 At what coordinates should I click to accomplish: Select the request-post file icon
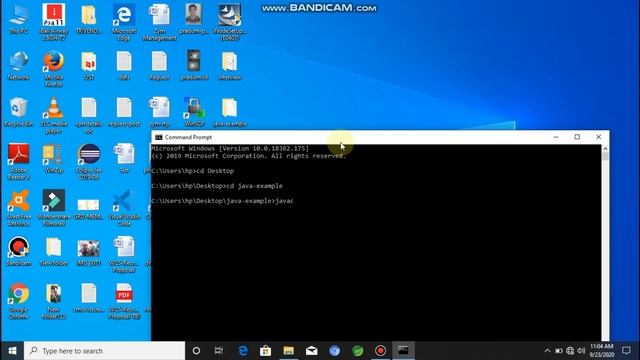124,112
